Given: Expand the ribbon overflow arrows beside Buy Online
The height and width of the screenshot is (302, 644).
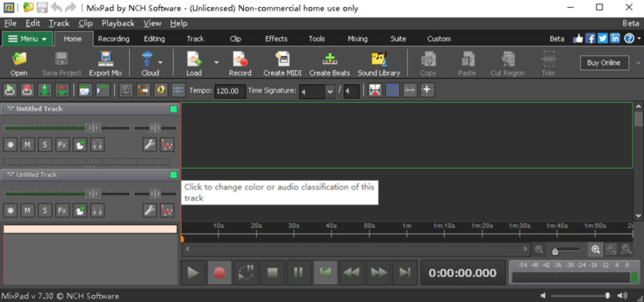Looking at the screenshot, I should [638, 63].
